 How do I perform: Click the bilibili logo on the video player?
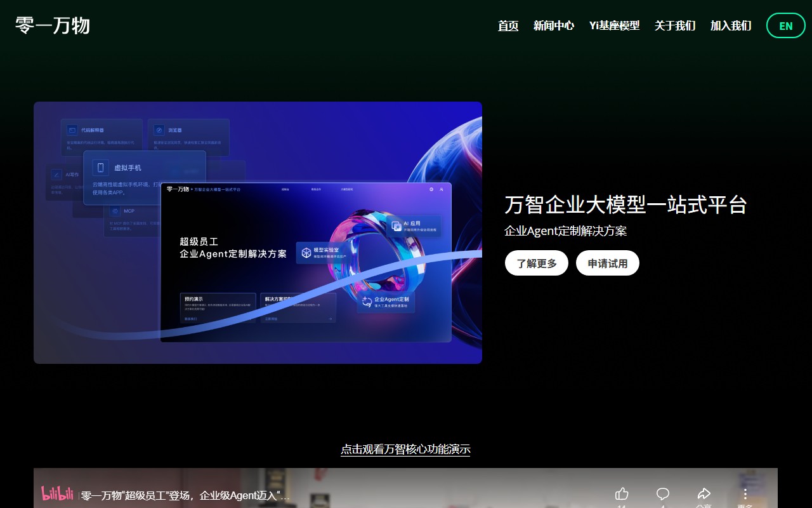pos(58,495)
